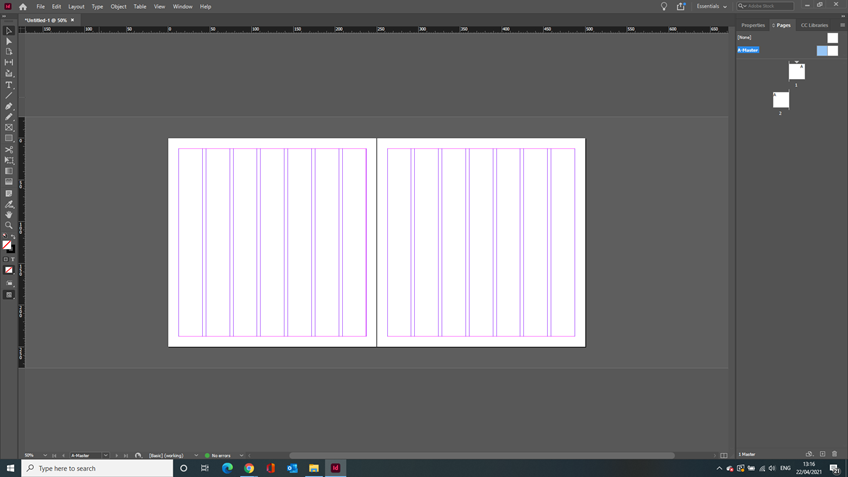
Task: Select the Free Transform tool
Action: tap(9, 161)
